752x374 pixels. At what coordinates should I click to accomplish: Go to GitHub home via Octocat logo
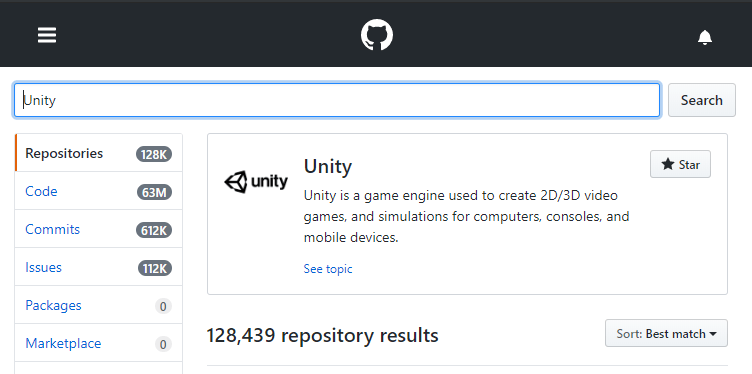376,35
